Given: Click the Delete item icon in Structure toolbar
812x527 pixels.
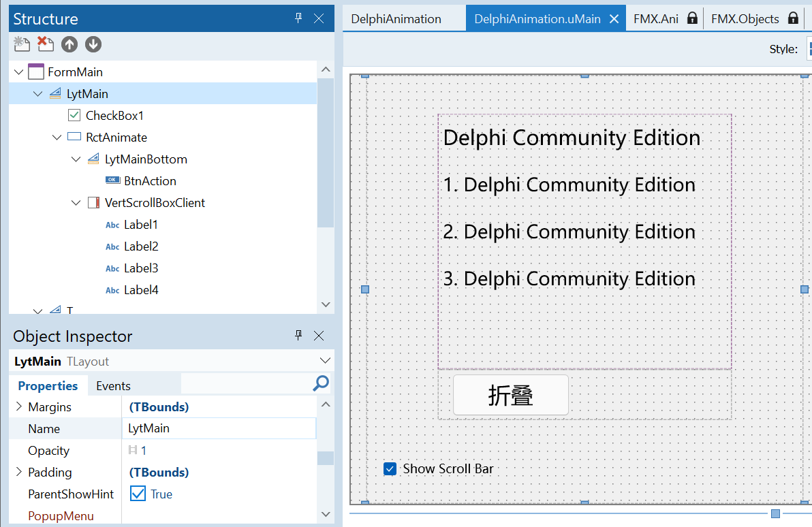Looking at the screenshot, I should pyautogui.click(x=46, y=44).
